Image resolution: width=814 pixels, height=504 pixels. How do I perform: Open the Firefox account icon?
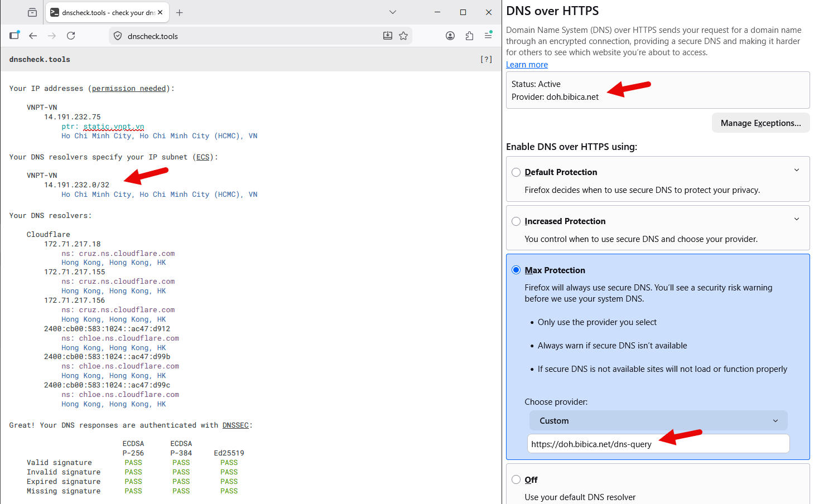pos(450,36)
